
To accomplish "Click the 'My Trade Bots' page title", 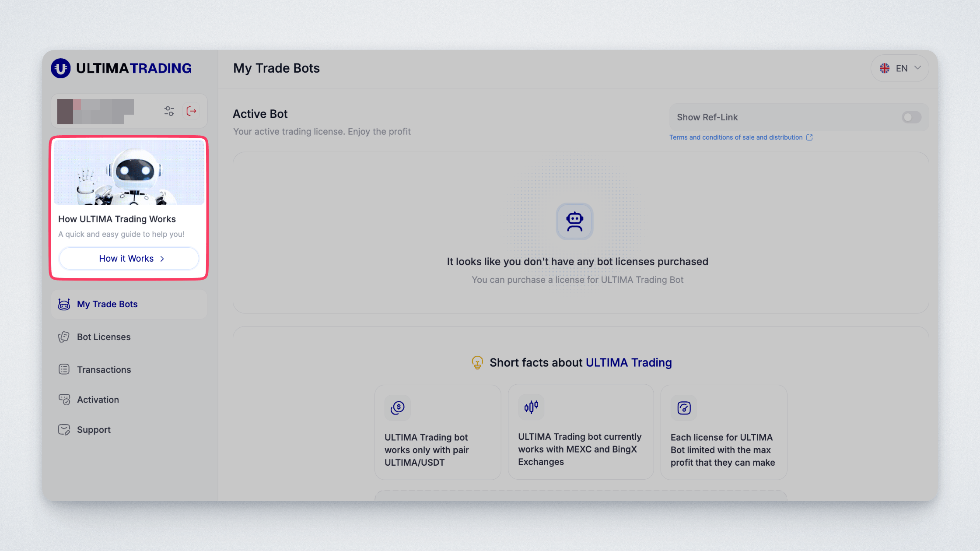I will pyautogui.click(x=276, y=68).
